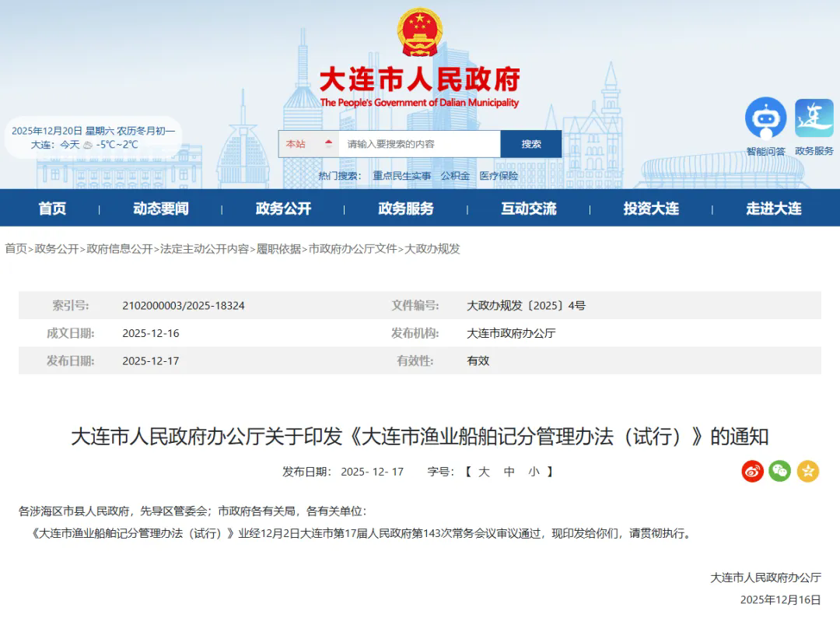Set font size to medium (中)

coord(509,472)
